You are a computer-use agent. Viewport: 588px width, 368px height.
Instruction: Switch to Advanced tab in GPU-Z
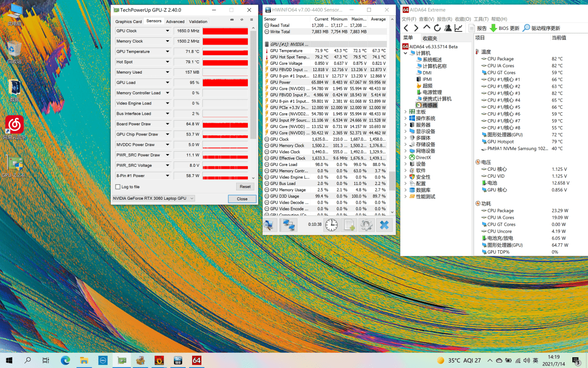[175, 22]
